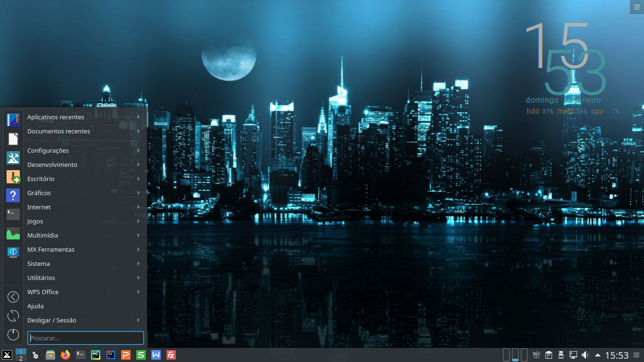The height and width of the screenshot is (362, 644).
Task: Switch to virtual desktop 2
Action: click(x=21, y=359)
